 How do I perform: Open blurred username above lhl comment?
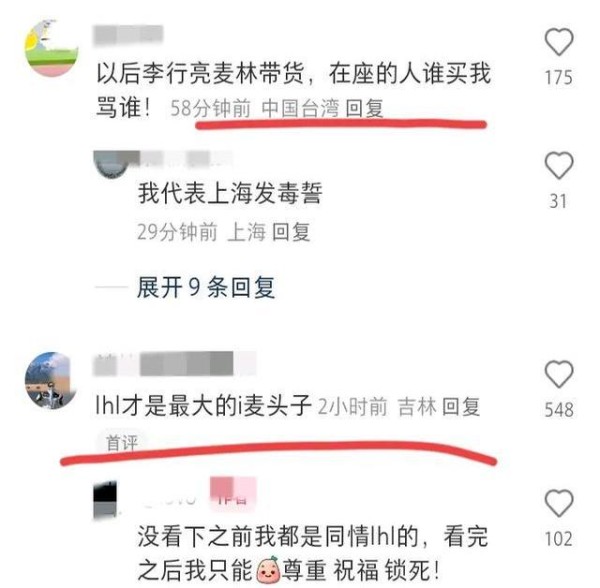coord(174,363)
